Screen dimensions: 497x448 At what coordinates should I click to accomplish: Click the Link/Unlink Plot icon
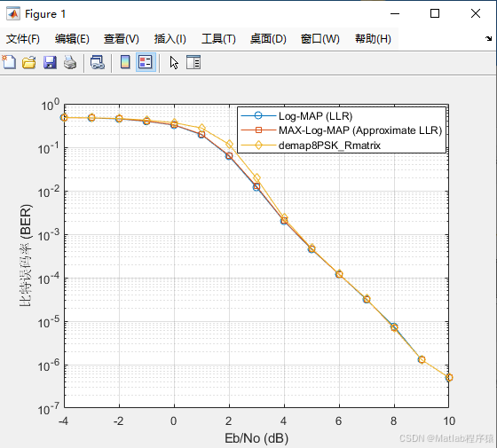tap(98, 62)
